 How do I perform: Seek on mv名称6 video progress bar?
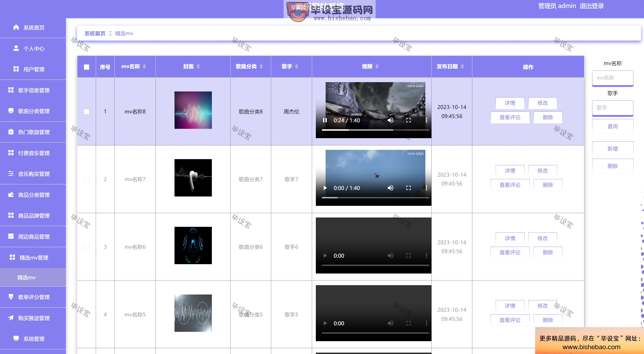[375, 265]
